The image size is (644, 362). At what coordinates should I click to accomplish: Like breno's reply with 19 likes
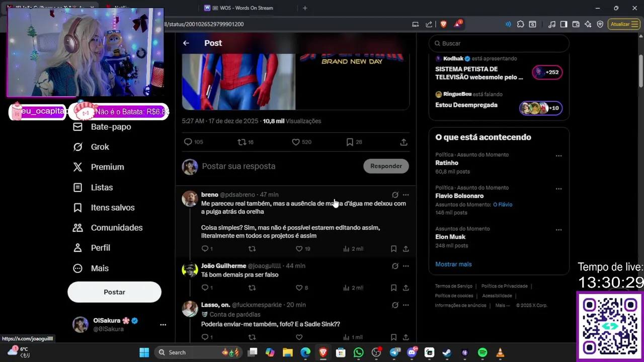[303, 249]
